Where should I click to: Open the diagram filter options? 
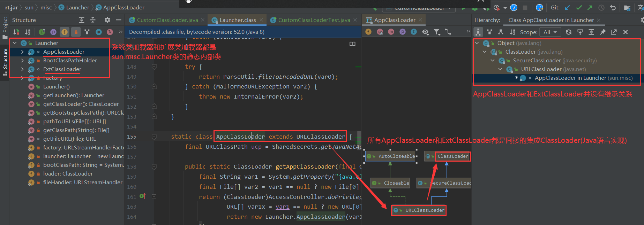pyautogui.click(x=437, y=32)
